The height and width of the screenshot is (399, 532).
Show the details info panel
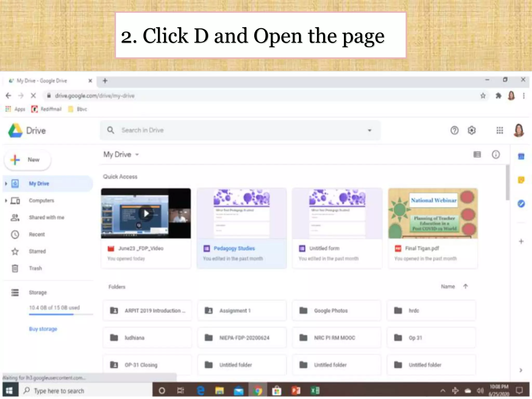point(496,155)
